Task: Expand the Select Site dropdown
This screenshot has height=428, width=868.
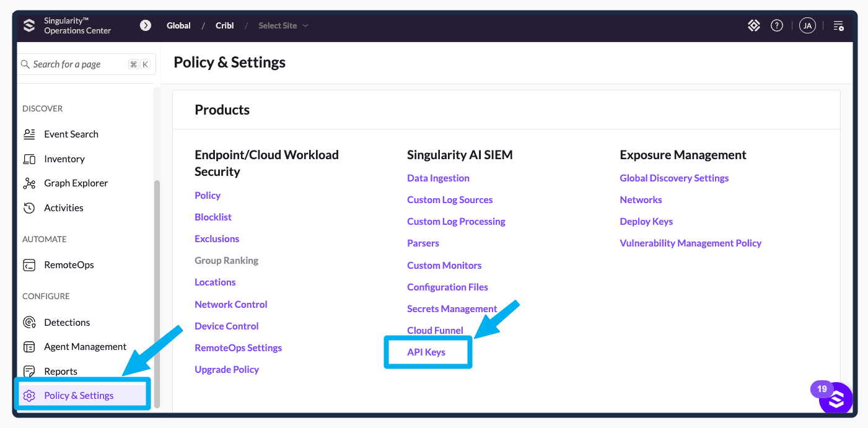Action: pyautogui.click(x=283, y=25)
